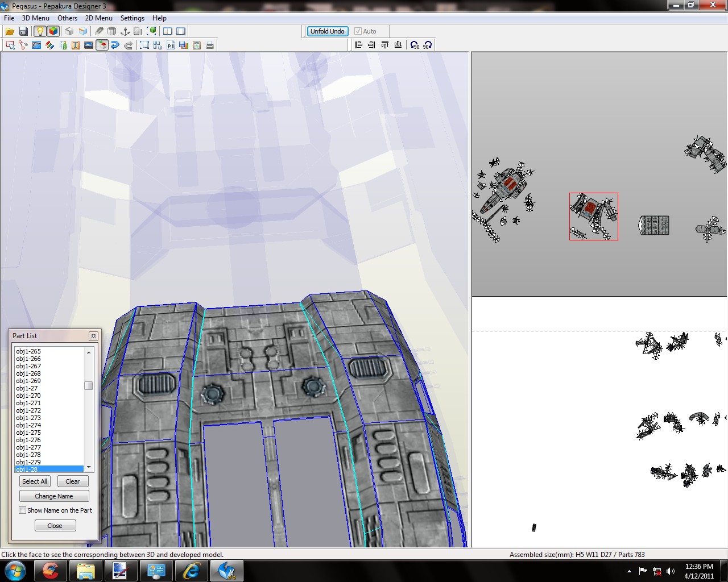Toggle the colored cube texture display icon
Image resolution: width=728 pixels, height=582 pixels.
click(53, 31)
